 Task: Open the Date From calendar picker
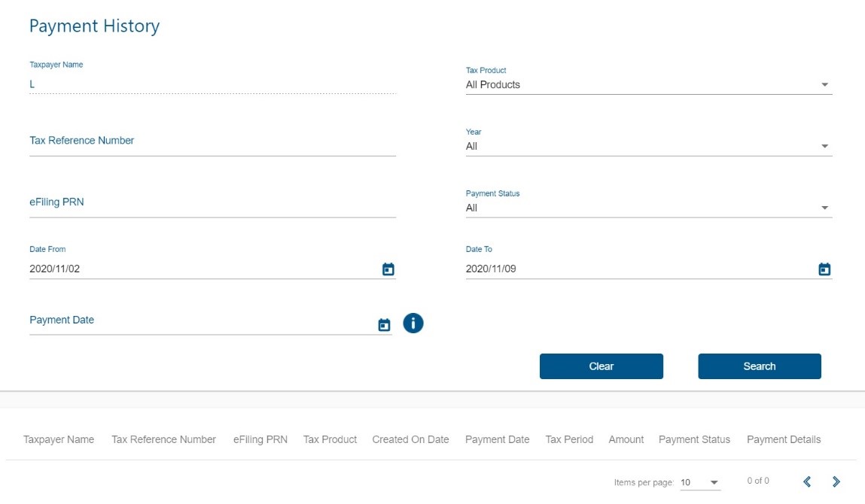(388, 269)
